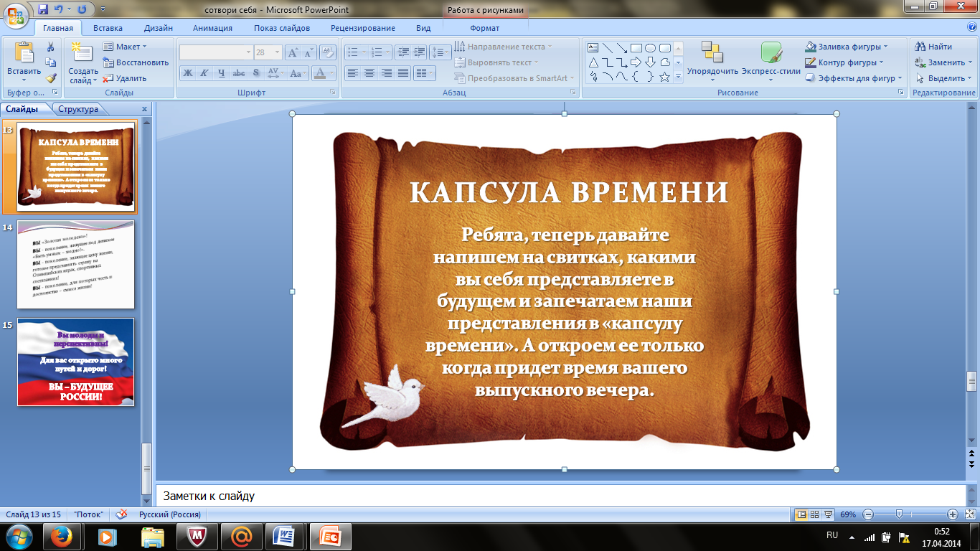Screen dimensions: 980x551
Task: Select the Format Painter brush icon
Action: click(51, 78)
